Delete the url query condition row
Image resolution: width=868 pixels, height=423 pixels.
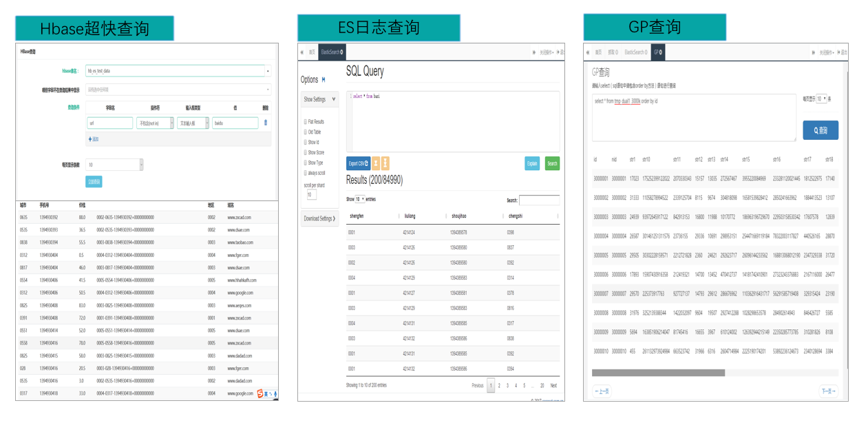(x=266, y=123)
